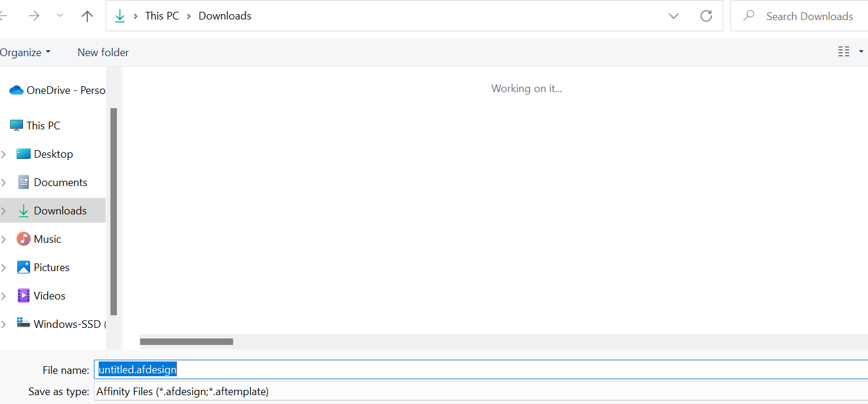Click the view layout icon near top right
This screenshot has width=868, height=404.
pyautogui.click(x=844, y=51)
